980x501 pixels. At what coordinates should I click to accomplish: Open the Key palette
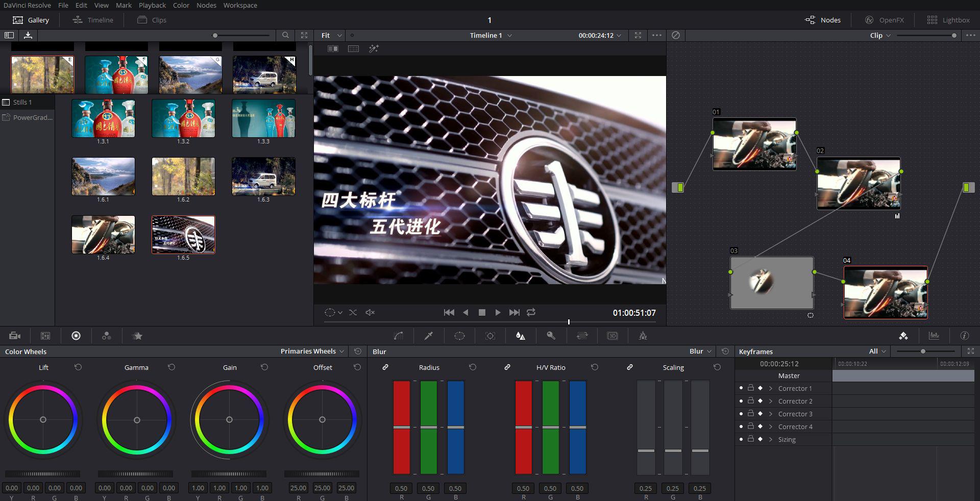(x=551, y=336)
